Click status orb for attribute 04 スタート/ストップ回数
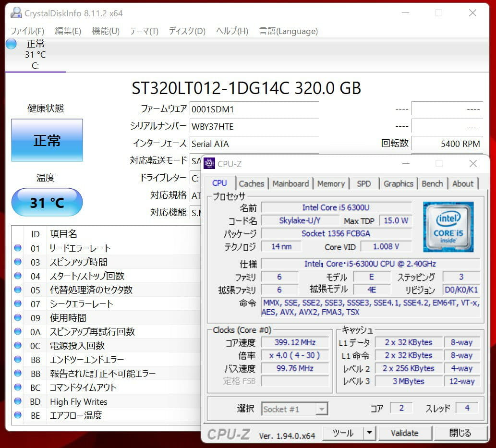 click(18, 276)
